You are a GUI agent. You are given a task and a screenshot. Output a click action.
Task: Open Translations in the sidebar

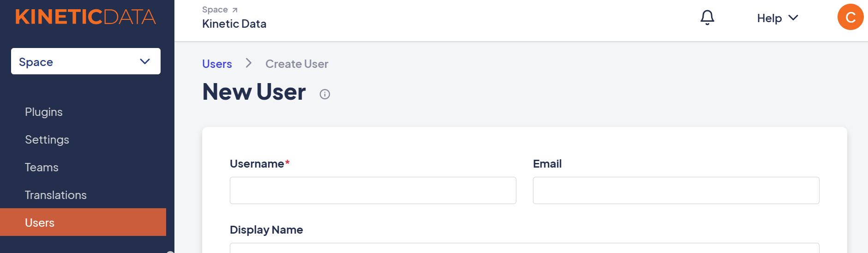(x=56, y=195)
